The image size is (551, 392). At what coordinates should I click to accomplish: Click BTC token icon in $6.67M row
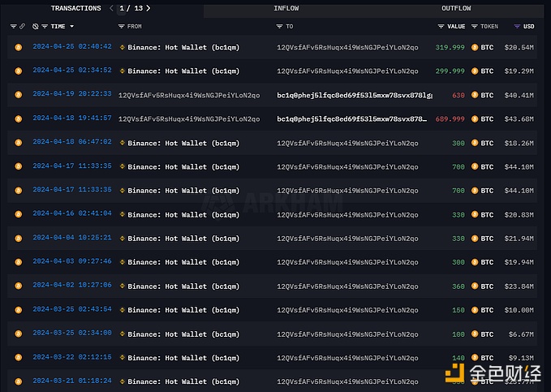pyautogui.click(x=475, y=334)
